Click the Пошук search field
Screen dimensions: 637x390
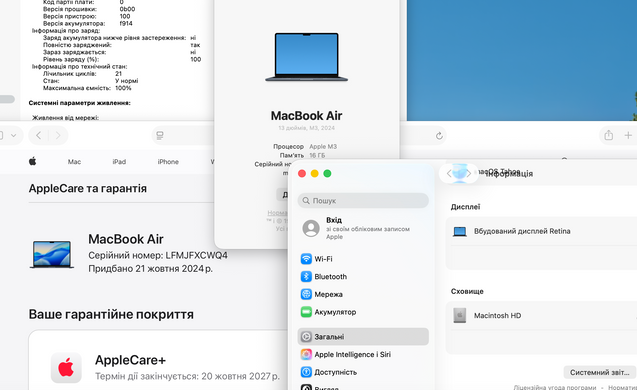pos(363,201)
